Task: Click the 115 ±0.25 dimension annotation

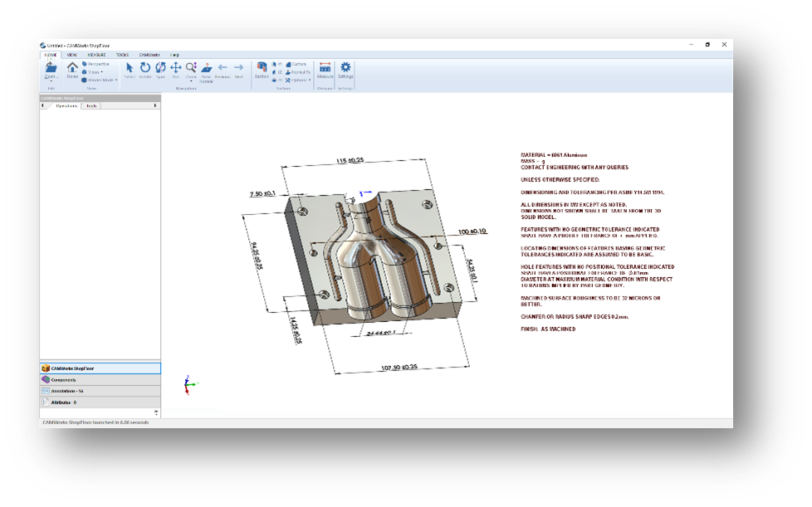Action: 350,160
